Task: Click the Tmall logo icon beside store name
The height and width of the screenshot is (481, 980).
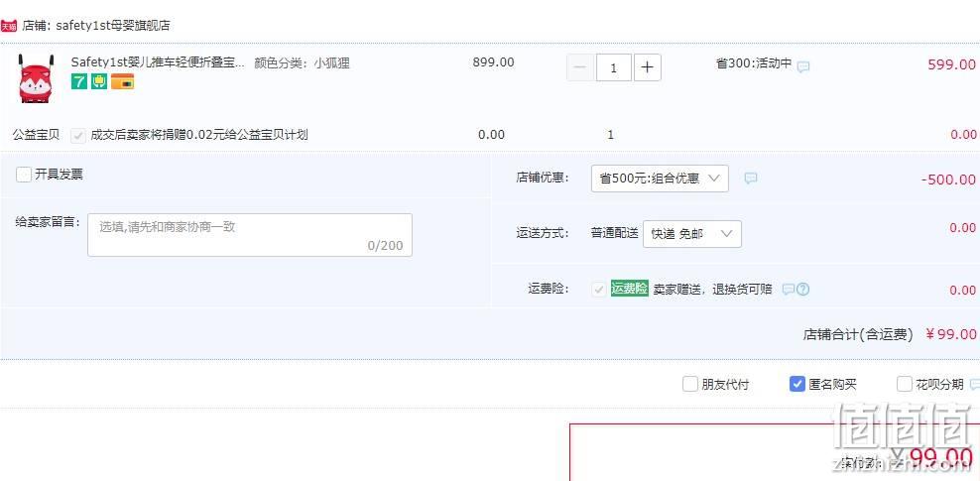Action: (x=9, y=26)
